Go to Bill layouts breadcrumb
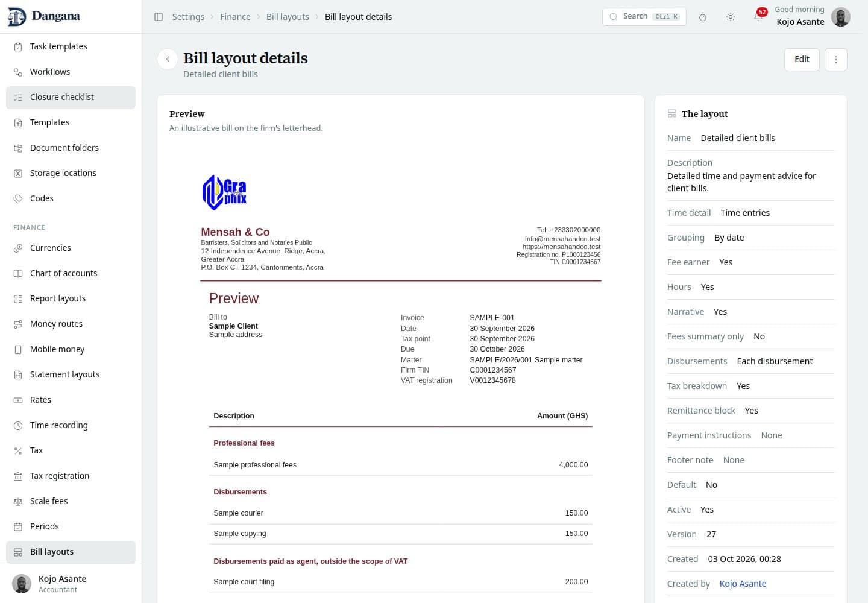This screenshot has height=603, width=868. (288, 17)
